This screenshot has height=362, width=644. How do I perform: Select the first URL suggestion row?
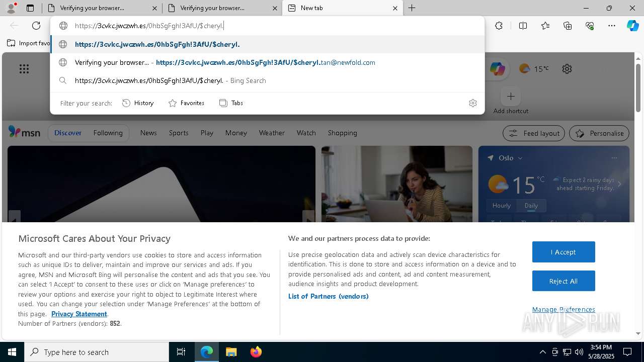pos(268,44)
